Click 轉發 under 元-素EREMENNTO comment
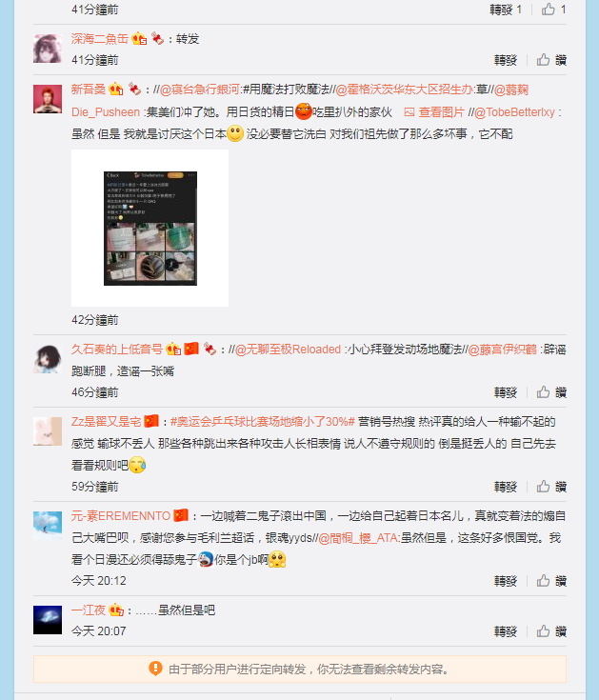 point(506,581)
